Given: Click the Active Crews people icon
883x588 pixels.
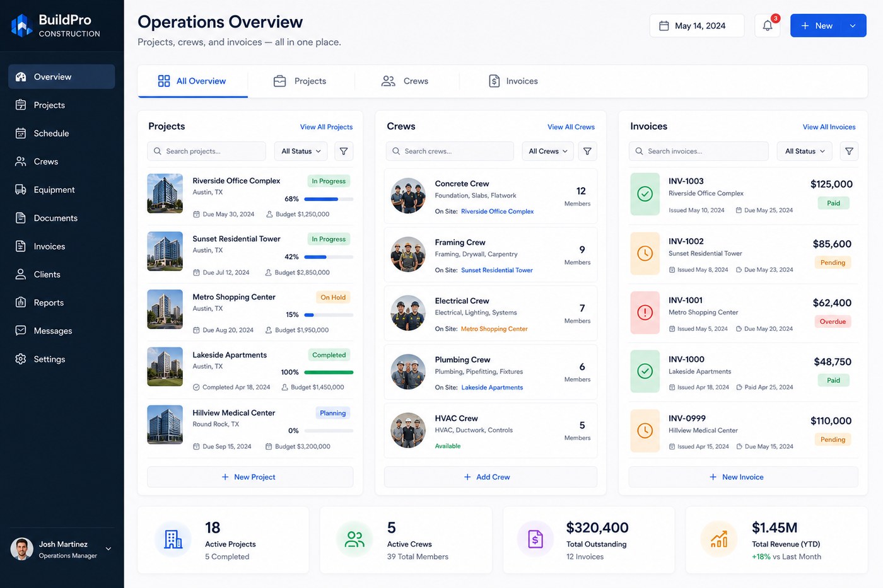Looking at the screenshot, I should (x=354, y=539).
